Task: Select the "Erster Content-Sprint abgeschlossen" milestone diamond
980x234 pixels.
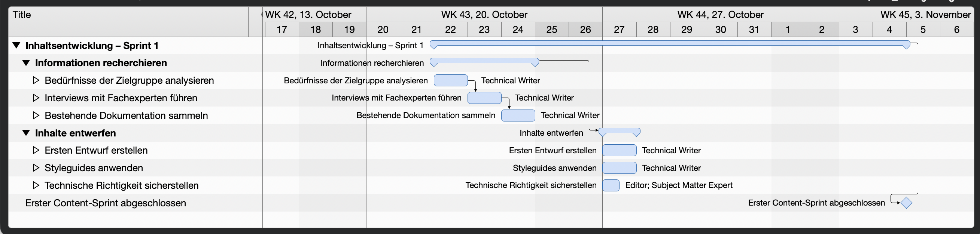Action: click(x=906, y=203)
